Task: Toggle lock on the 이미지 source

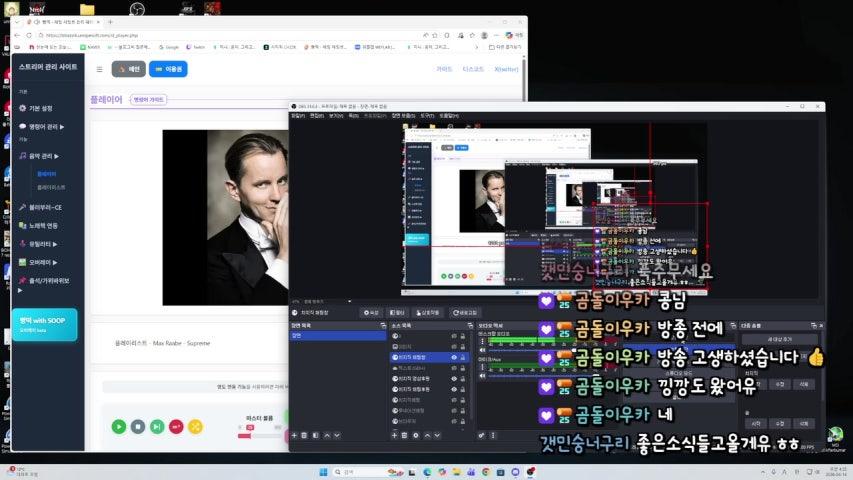Action: click(x=463, y=347)
